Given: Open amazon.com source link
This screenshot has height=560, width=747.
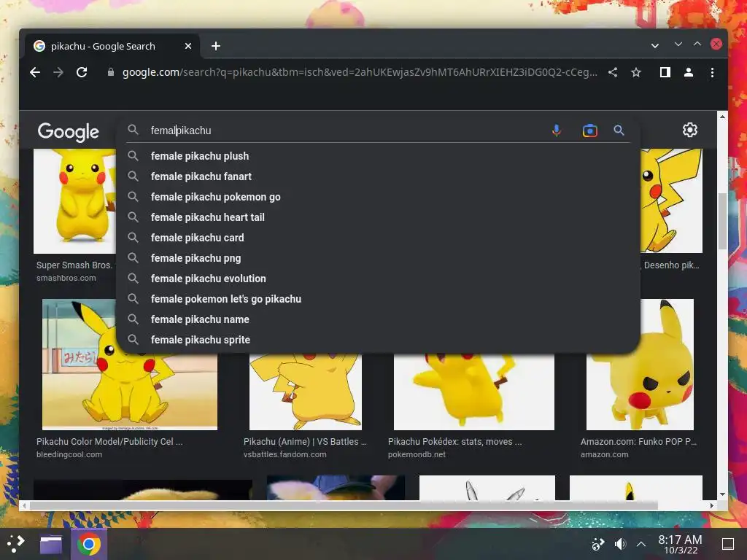Looking at the screenshot, I should point(605,454).
